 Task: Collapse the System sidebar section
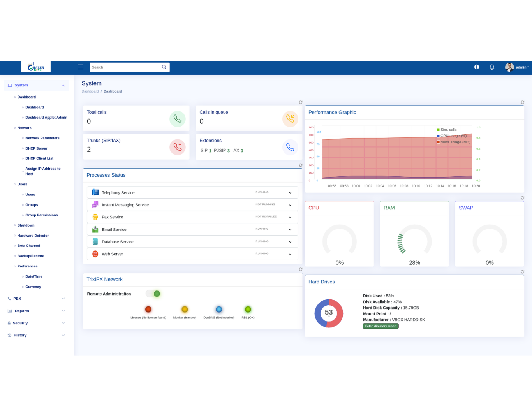[x=37, y=85]
